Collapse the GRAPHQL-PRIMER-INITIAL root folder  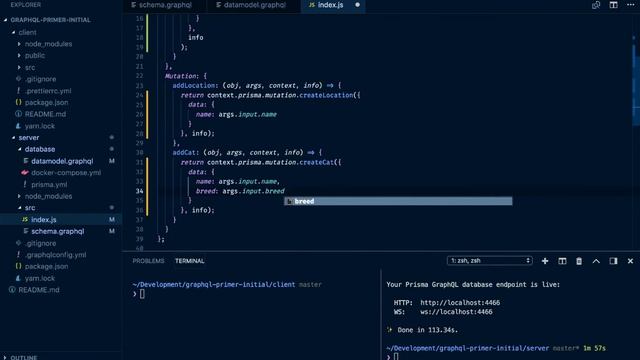coord(50,20)
